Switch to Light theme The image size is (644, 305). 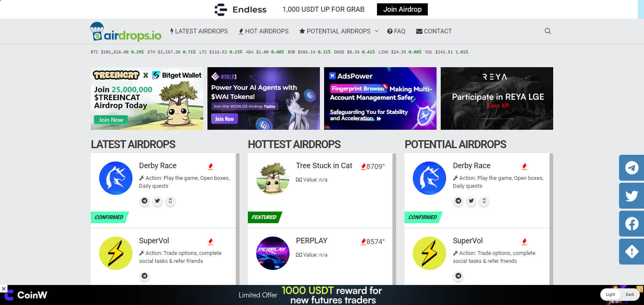pyautogui.click(x=611, y=294)
